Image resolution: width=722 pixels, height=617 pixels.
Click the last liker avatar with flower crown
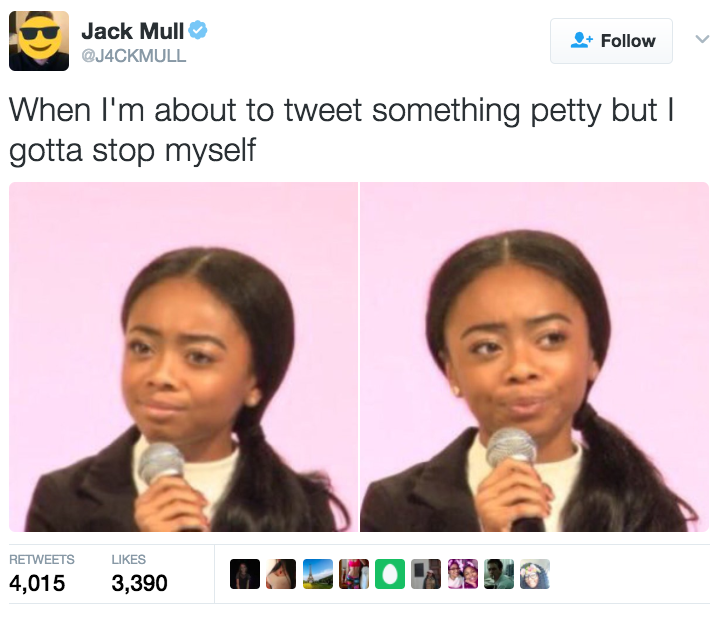click(x=535, y=574)
